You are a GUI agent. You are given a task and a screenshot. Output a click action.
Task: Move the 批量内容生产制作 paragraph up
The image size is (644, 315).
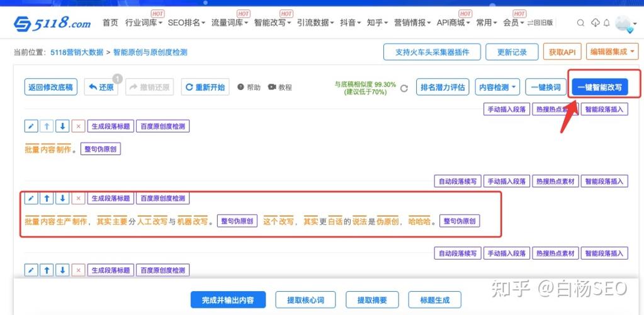point(47,198)
